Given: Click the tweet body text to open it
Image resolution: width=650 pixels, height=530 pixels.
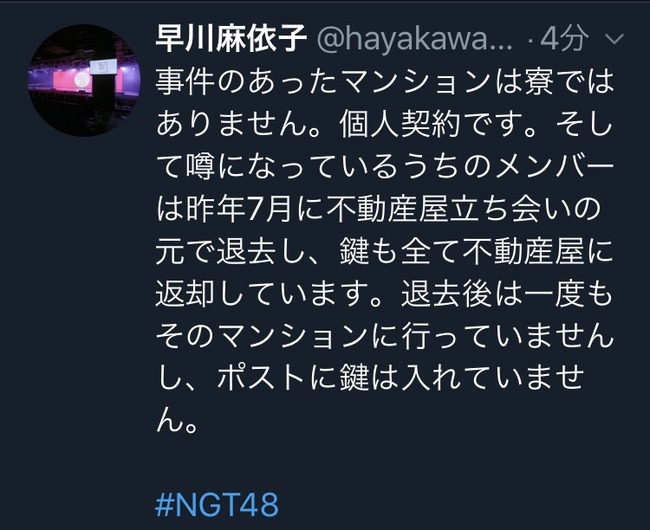Looking at the screenshot, I should (384, 251).
